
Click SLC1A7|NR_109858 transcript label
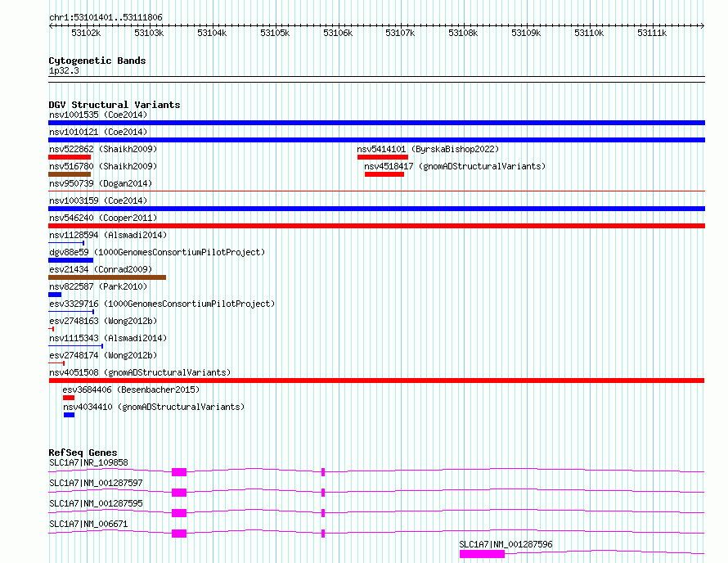click(x=88, y=462)
